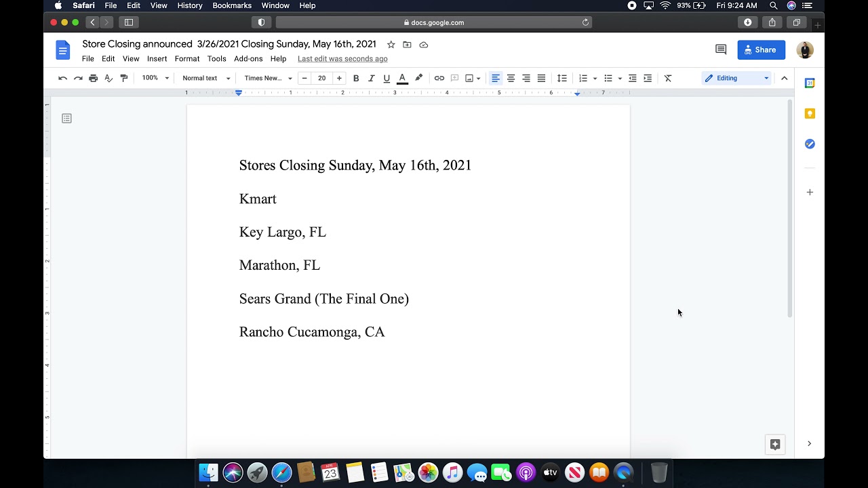Open the Editing mode dropdown
868x488 pixels.
tap(737, 78)
